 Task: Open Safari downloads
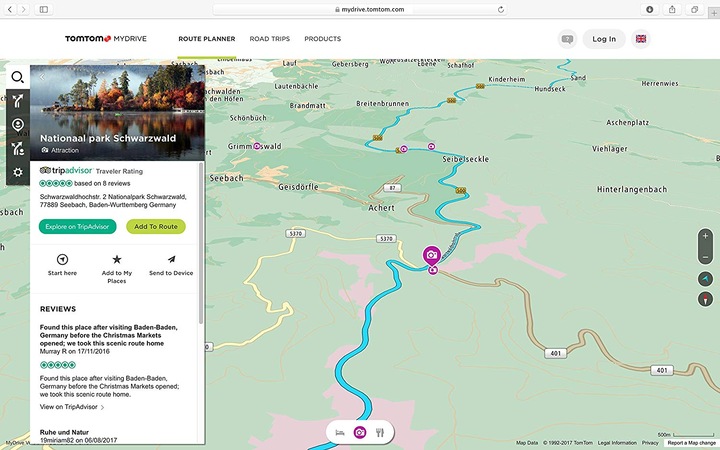[650, 9]
